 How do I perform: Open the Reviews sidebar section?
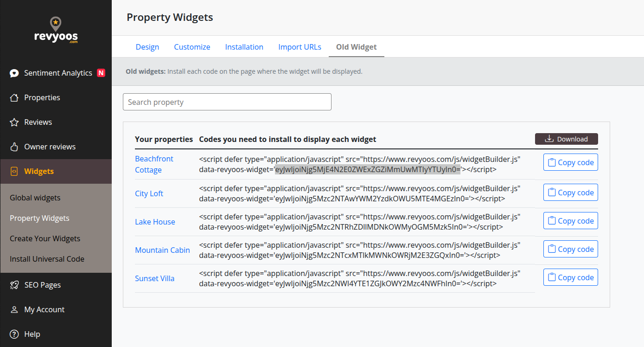click(x=56, y=122)
